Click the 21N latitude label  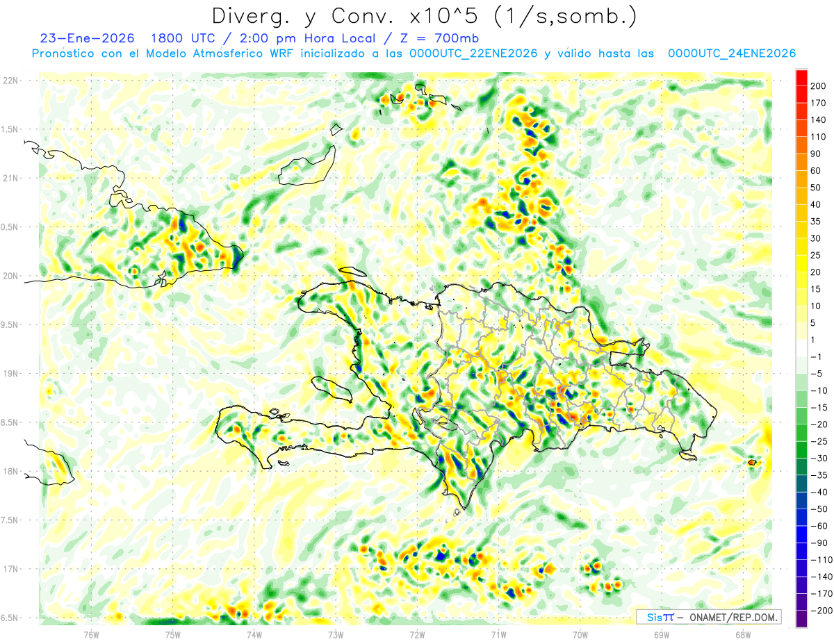point(10,178)
